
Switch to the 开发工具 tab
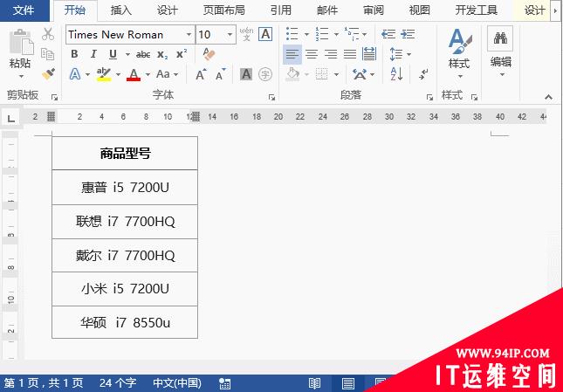tap(477, 10)
